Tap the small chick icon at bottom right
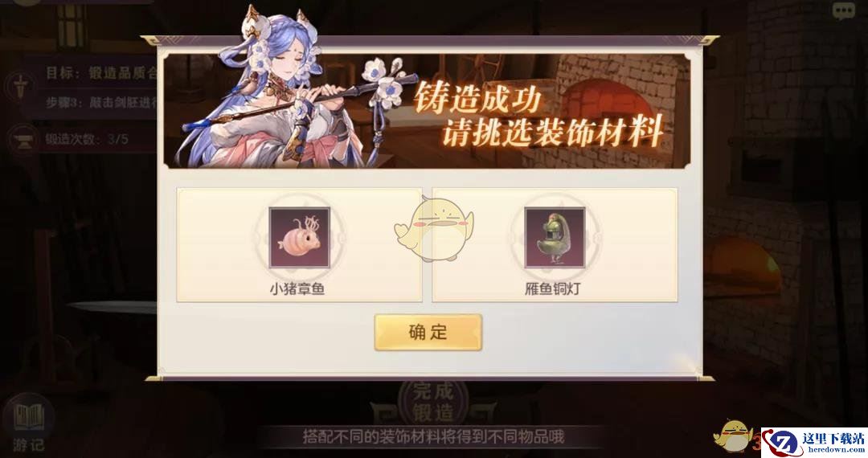The width and height of the screenshot is (868, 458). click(x=734, y=436)
